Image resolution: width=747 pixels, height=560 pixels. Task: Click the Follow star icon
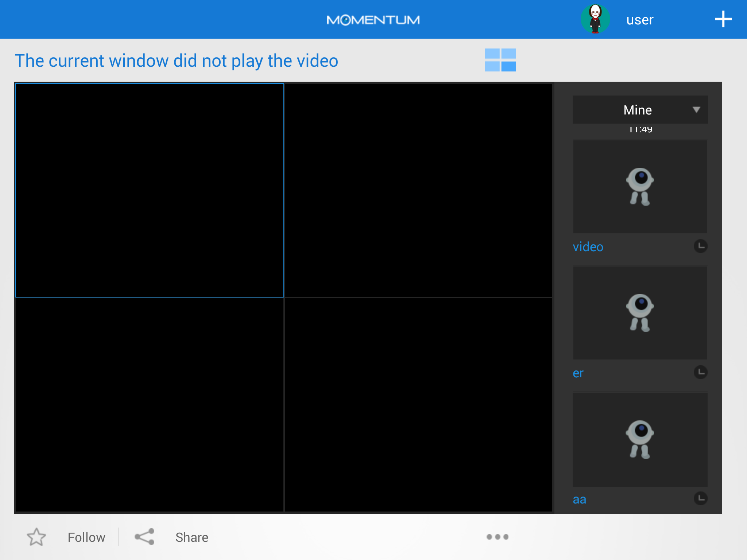pos(36,537)
